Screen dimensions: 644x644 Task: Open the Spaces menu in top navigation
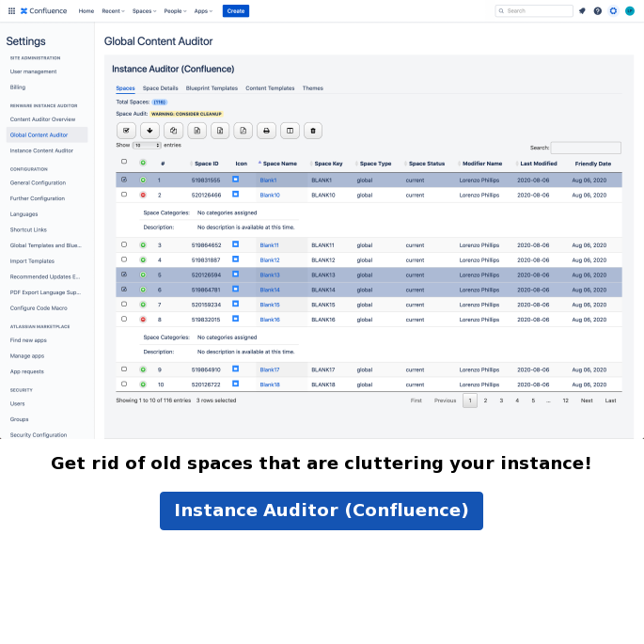(144, 11)
